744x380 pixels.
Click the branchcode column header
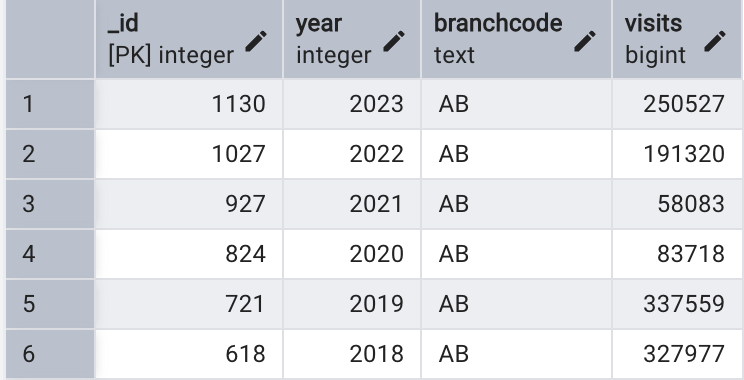pos(516,39)
